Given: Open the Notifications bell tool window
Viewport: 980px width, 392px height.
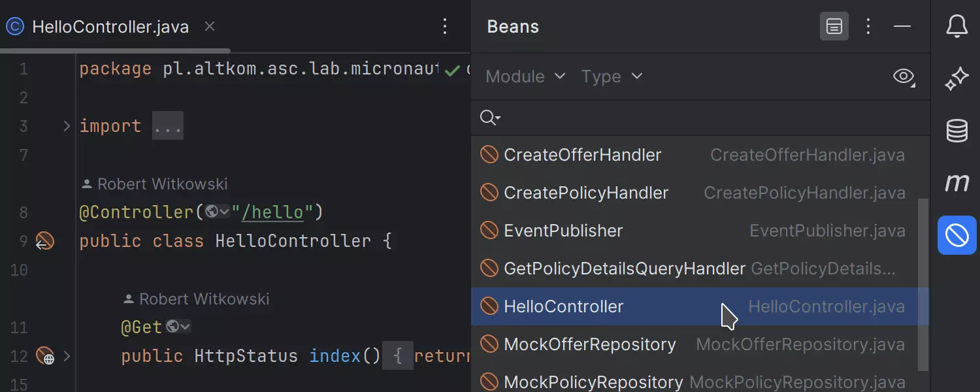Looking at the screenshot, I should pyautogui.click(x=956, y=27).
